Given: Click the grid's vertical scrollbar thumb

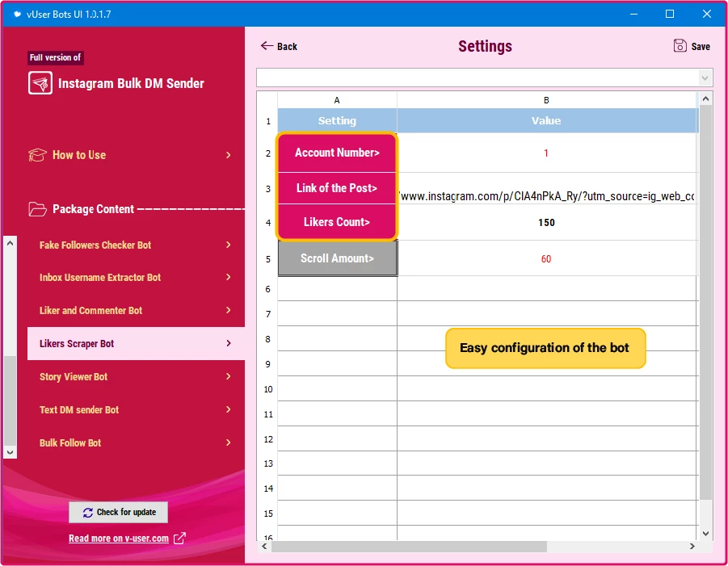Looking at the screenshot, I should (x=705, y=302).
